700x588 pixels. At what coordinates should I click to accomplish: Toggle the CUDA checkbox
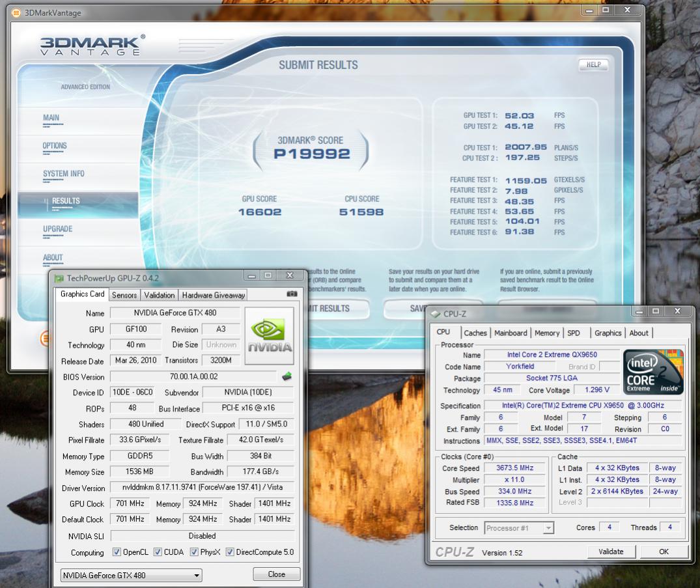[x=158, y=552]
